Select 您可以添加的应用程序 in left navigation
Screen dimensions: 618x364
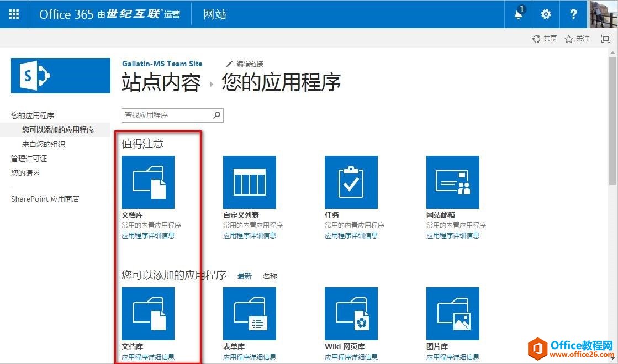point(58,130)
